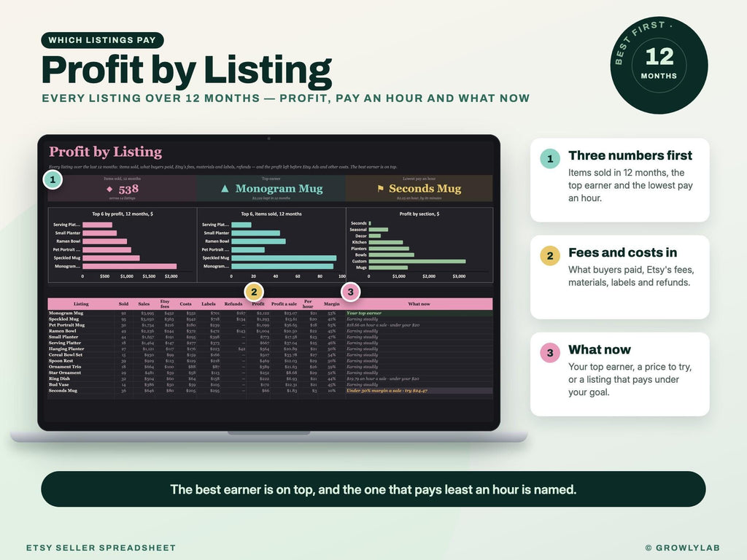Click the Small Planter bar in the items sold chart
Image resolution: width=747 pixels, height=560 pixels.
256,233
